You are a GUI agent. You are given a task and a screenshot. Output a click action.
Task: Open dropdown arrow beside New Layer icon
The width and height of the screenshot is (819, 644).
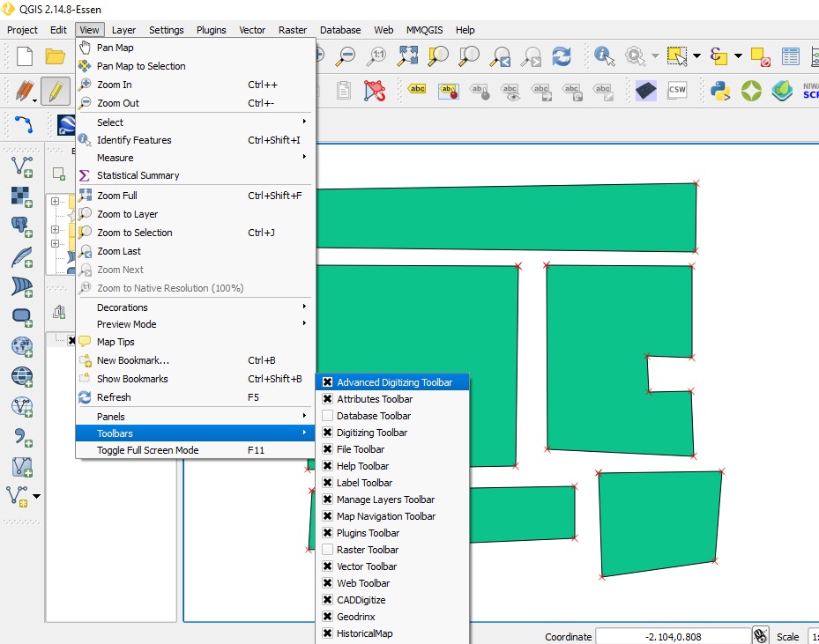coord(36,496)
